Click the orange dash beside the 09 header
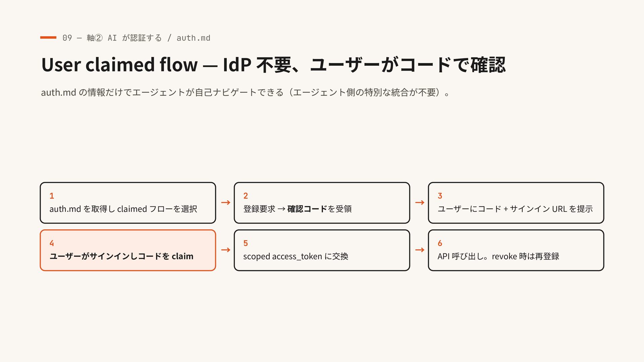644x362 pixels. (x=48, y=38)
